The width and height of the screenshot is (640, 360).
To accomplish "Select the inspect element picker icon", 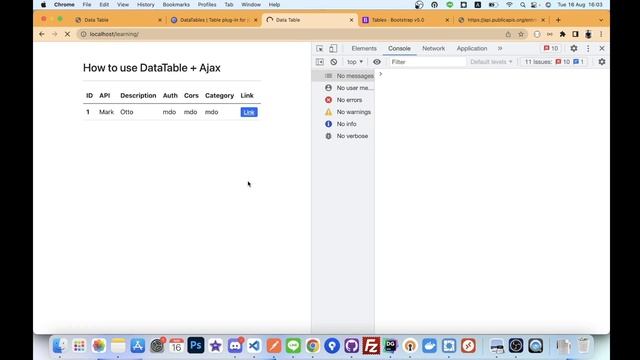I will coord(320,49).
